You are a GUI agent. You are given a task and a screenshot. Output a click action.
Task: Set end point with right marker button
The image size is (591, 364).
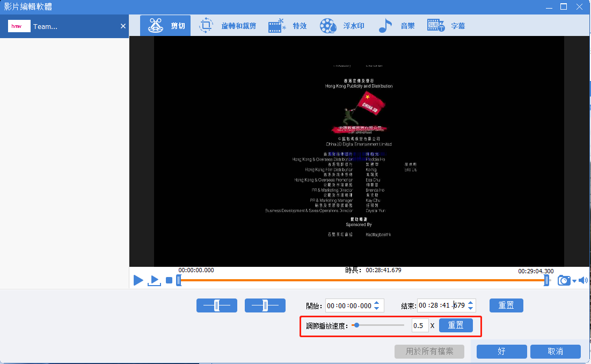pos(265,305)
